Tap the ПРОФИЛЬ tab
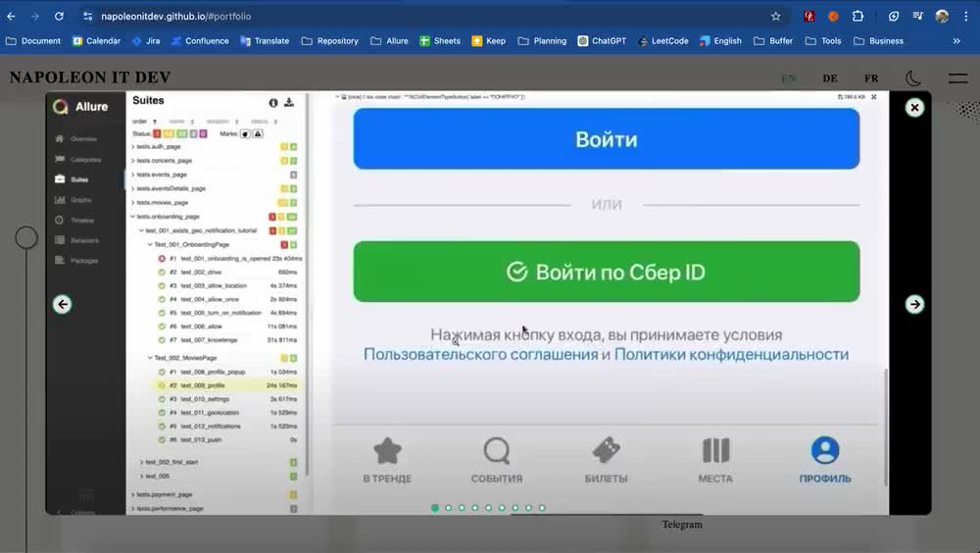This screenshot has width=980, height=553. (x=825, y=461)
